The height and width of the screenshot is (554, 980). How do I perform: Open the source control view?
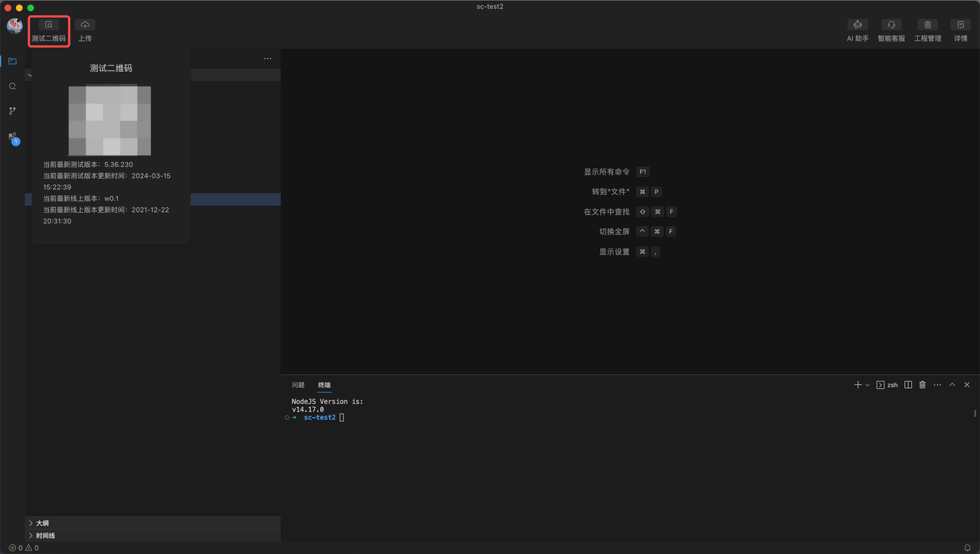coord(12,111)
